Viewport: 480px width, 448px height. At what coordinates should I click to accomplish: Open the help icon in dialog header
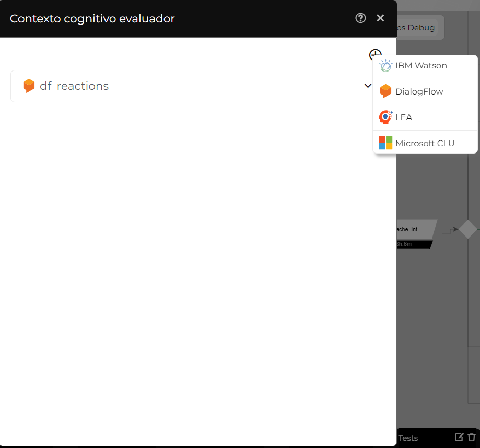pos(360,18)
